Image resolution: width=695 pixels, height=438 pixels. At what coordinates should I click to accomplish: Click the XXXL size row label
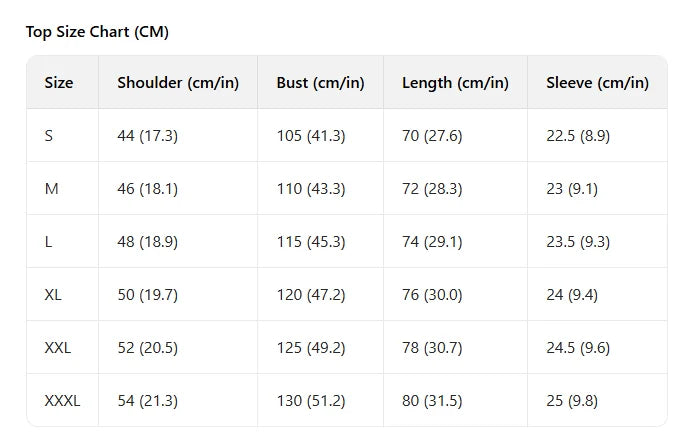point(62,401)
